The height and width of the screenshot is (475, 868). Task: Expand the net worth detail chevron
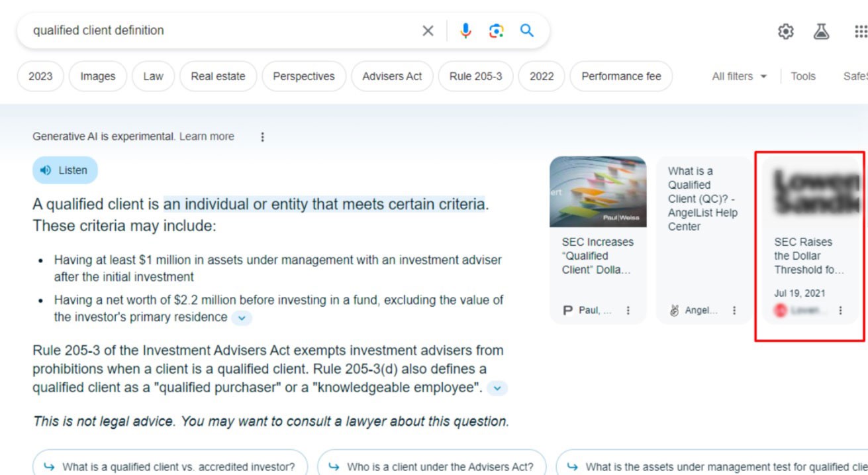tap(242, 317)
